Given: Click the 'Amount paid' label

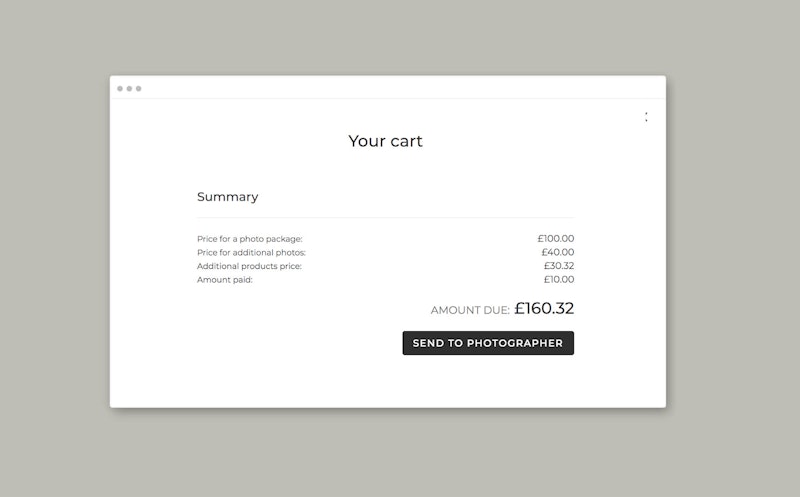Looking at the screenshot, I should click(225, 280).
